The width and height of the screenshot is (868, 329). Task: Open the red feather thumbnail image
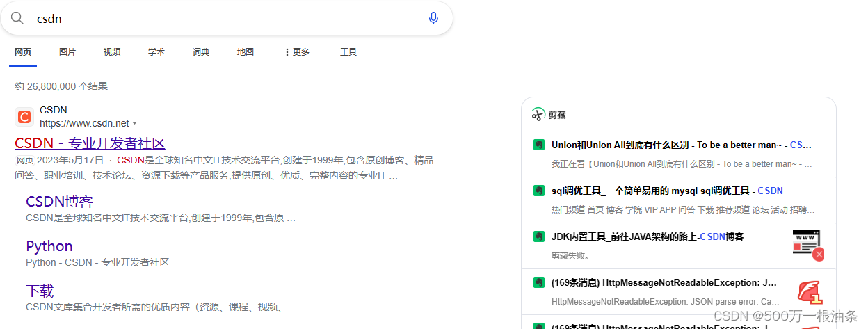[810, 291]
